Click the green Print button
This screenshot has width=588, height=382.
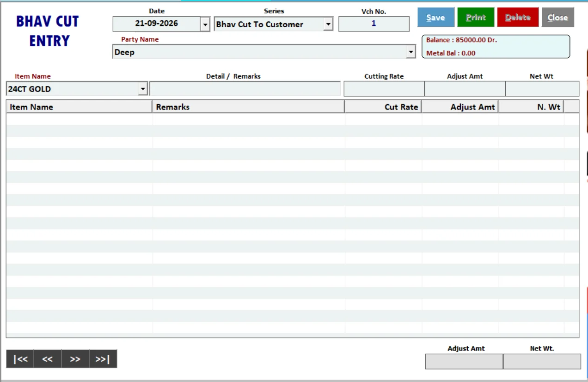click(x=476, y=18)
